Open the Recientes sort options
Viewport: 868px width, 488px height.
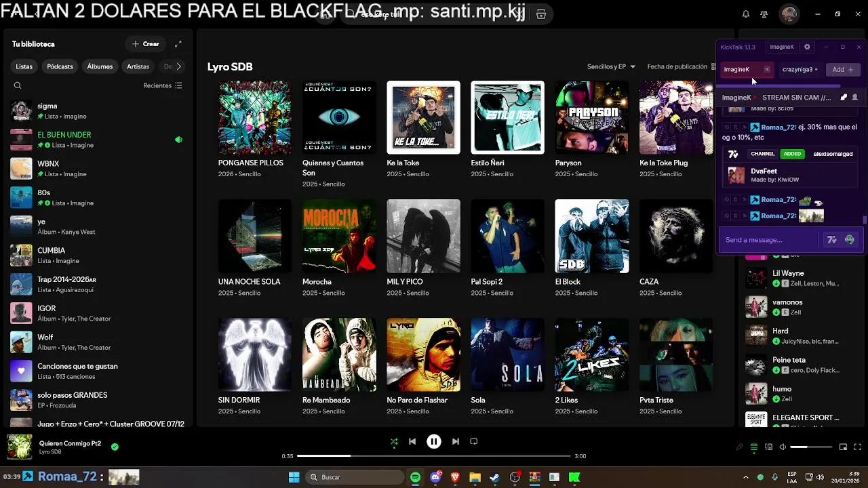[163, 85]
